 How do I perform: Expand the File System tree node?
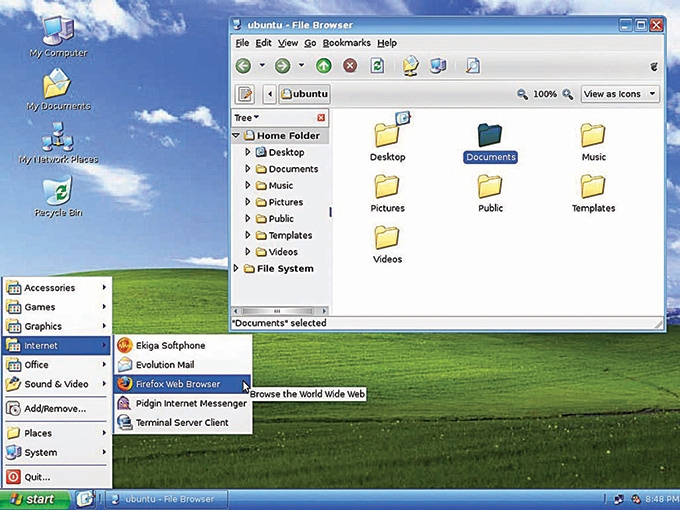[236, 268]
